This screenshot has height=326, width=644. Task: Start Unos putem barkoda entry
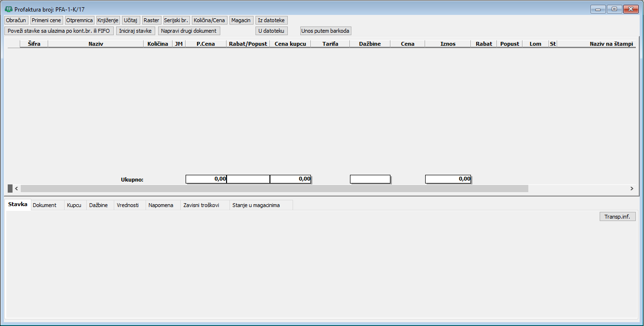tap(326, 31)
